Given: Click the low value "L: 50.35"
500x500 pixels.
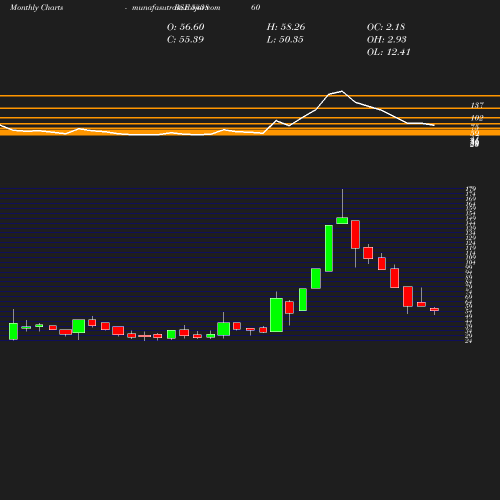Looking at the screenshot, I should click(285, 40).
